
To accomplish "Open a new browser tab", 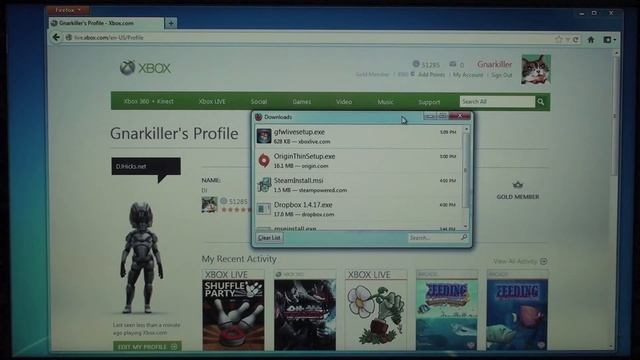I will coord(171,23).
